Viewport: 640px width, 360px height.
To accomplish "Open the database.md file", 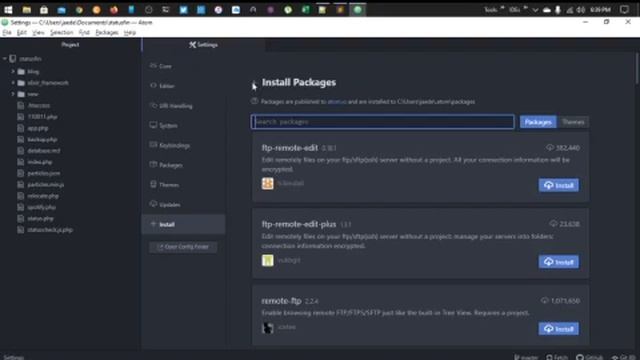I will point(44,151).
